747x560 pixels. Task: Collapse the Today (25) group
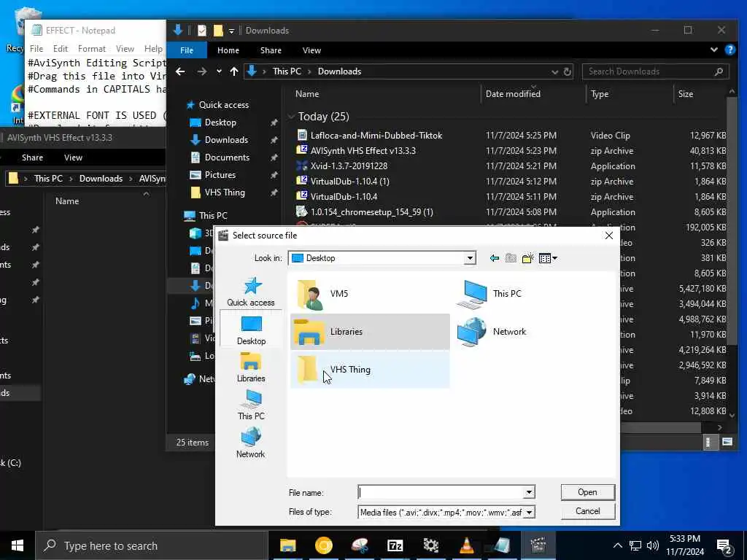(291, 117)
